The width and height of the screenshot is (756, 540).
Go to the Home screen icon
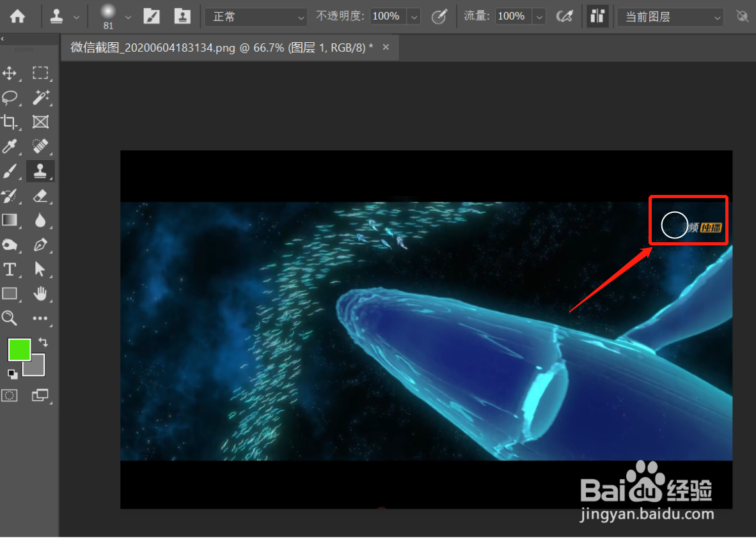(x=17, y=17)
